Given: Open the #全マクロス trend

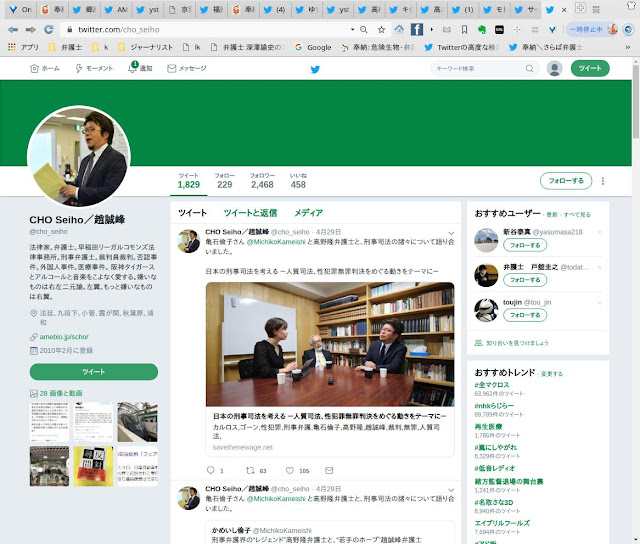Looking at the screenshot, I should tap(492, 385).
